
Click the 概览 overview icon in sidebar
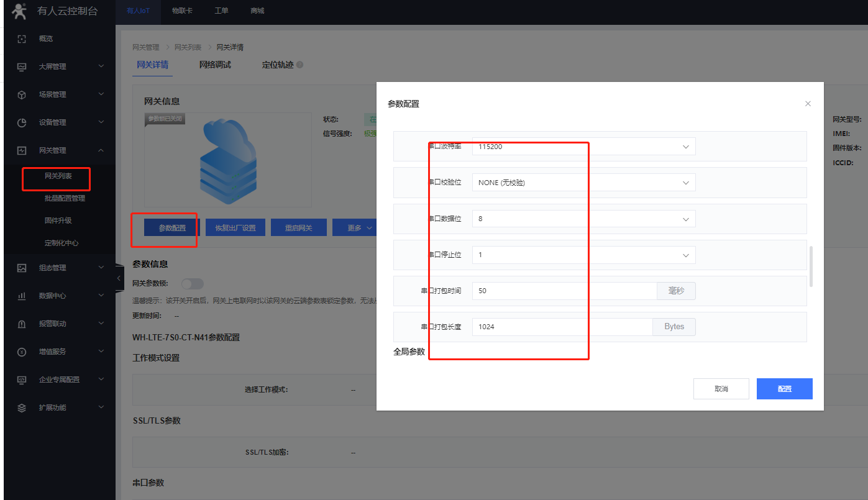[x=22, y=39]
